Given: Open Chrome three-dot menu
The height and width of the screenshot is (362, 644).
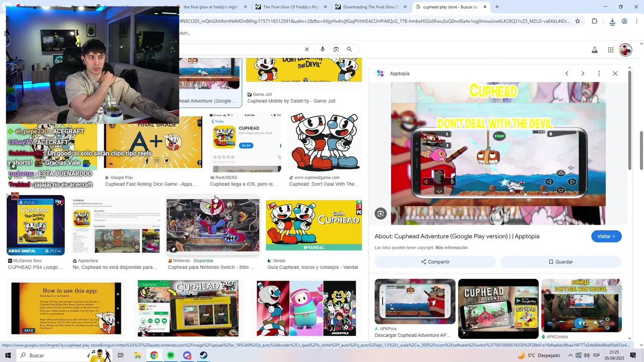Looking at the screenshot, I should 636,21.
